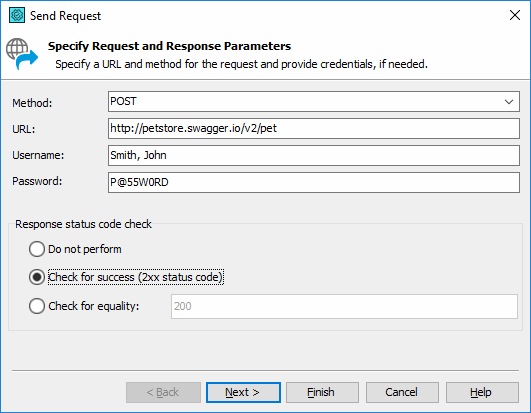Click the Cancel button
Image resolution: width=531 pixels, height=413 pixels.
402,392
